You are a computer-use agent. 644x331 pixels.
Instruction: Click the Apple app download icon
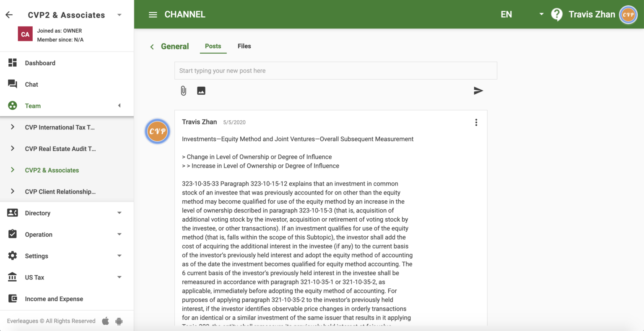pos(106,321)
